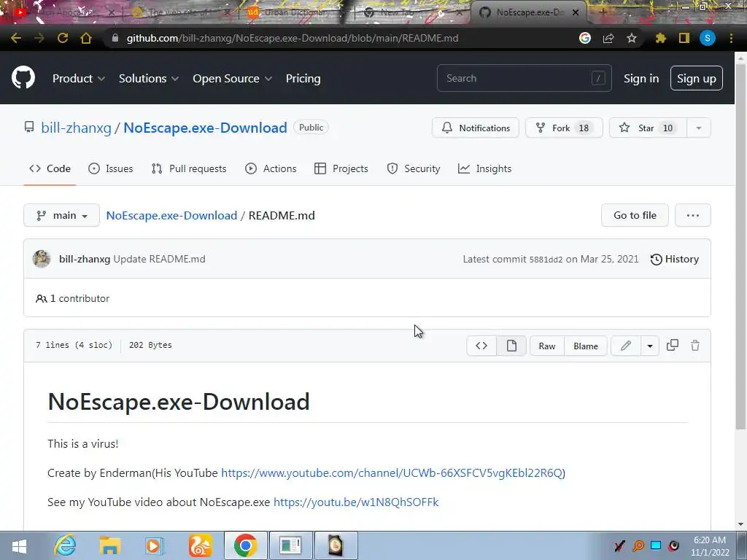747x560 pixels.
Task: Open Windows Start button
Action: (19, 546)
